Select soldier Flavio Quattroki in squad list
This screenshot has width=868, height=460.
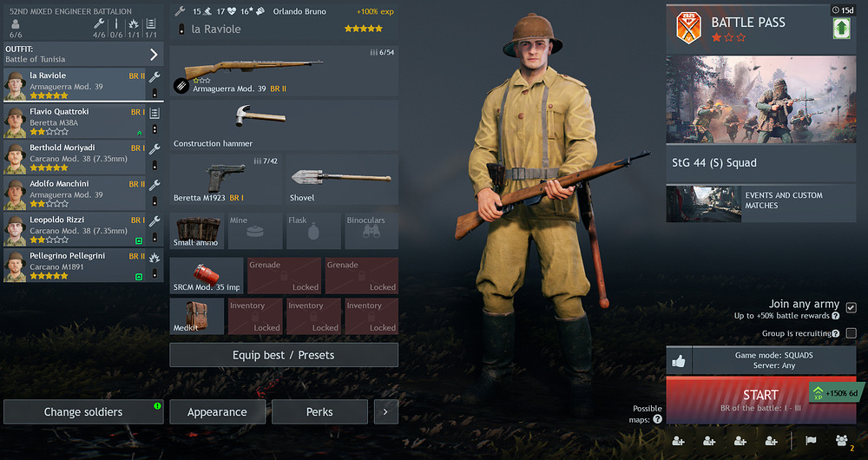(x=74, y=122)
